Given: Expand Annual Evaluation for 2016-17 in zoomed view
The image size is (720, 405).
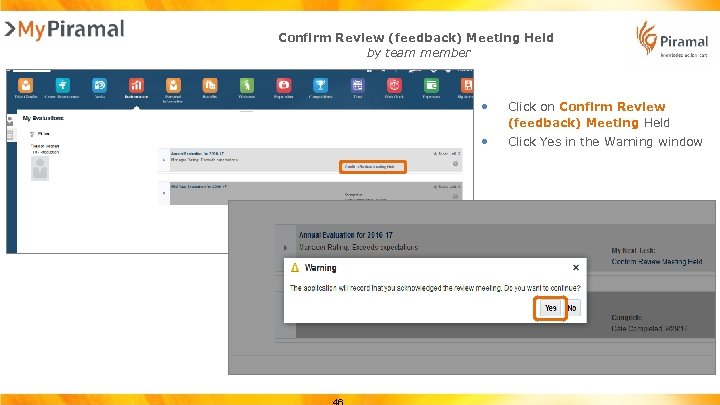Looking at the screenshot, I should click(x=286, y=248).
